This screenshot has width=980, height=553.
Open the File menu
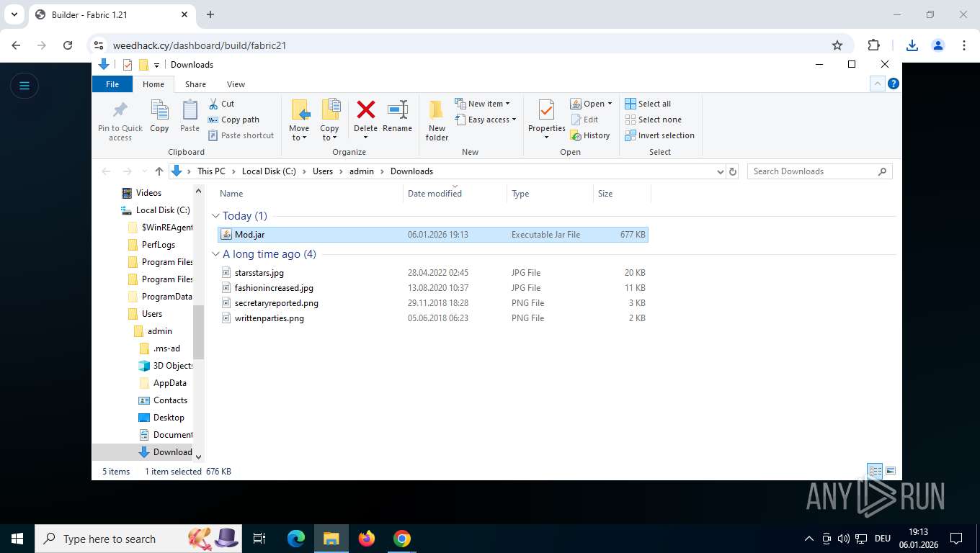coord(112,84)
